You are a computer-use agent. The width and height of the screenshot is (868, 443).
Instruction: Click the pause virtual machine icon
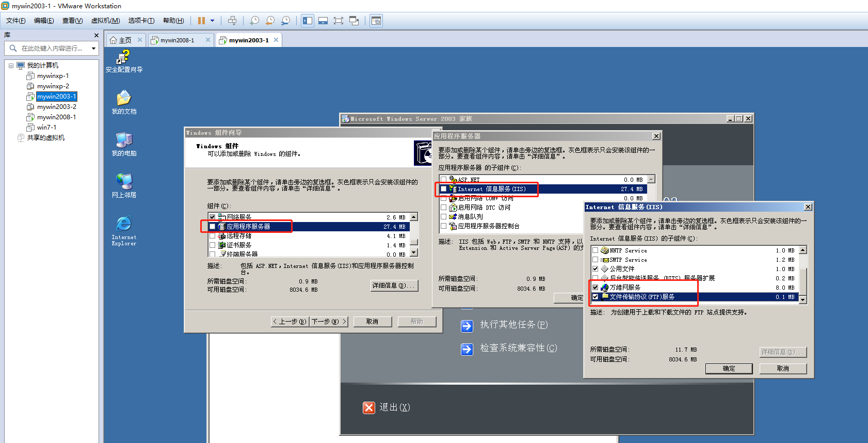click(x=201, y=21)
